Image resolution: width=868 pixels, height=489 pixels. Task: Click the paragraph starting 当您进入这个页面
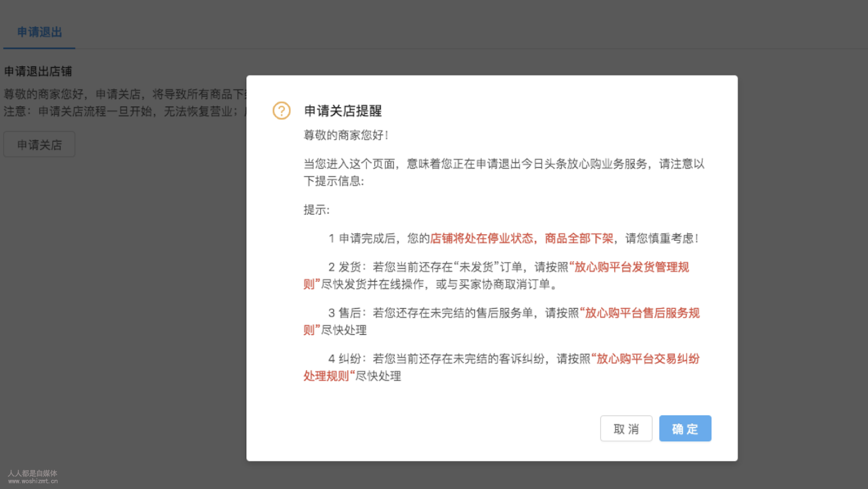pos(504,172)
